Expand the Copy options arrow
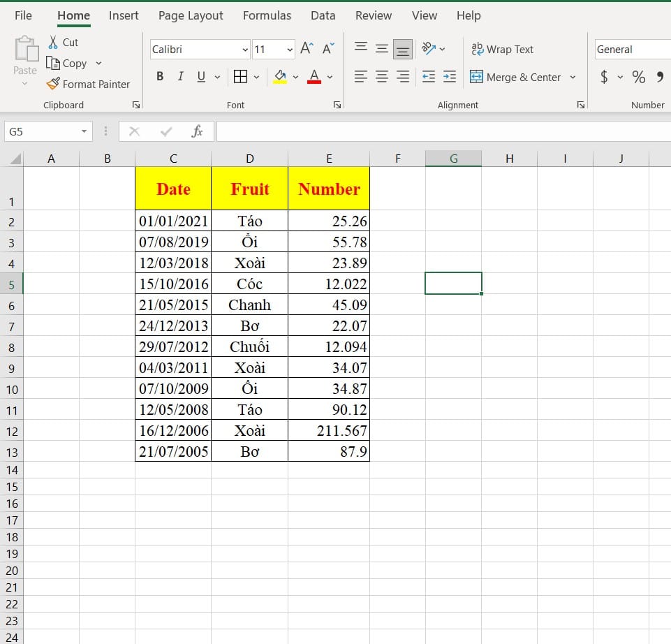Viewport: 671px width, 644px height. 99,64
